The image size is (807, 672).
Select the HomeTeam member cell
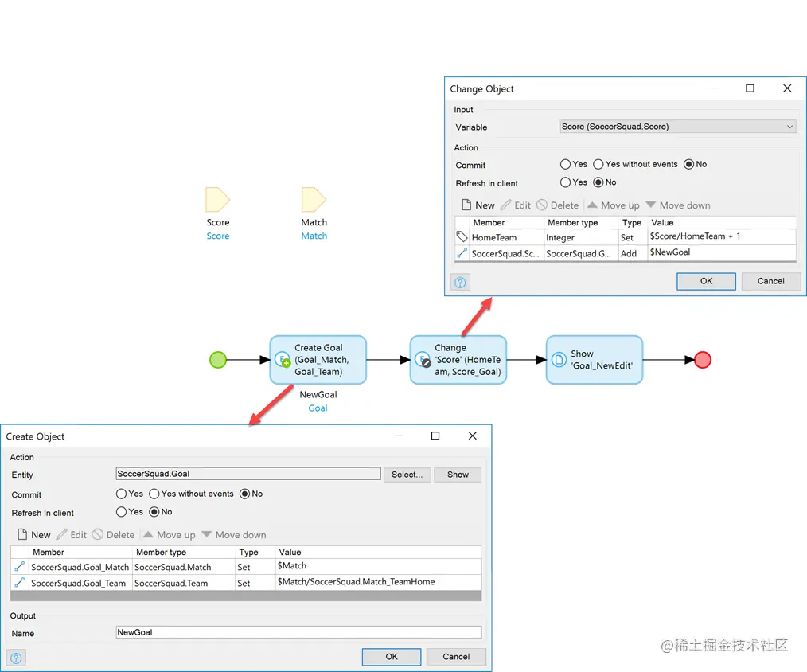(x=506, y=237)
